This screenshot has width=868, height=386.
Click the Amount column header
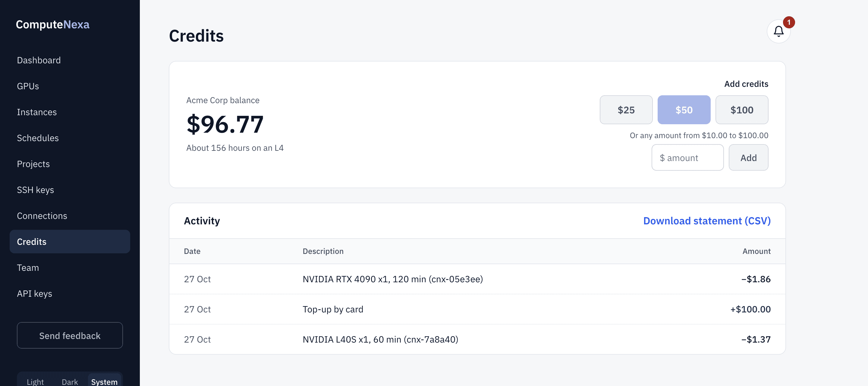coord(756,251)
